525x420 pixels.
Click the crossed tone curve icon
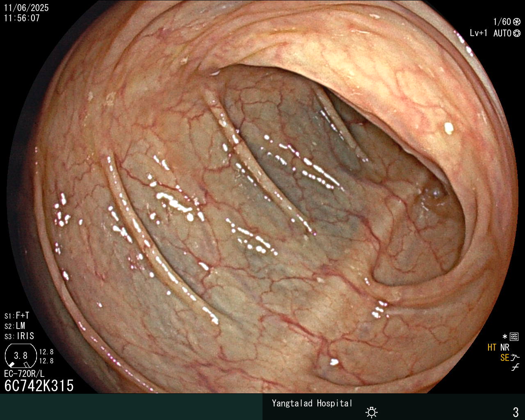515,367
